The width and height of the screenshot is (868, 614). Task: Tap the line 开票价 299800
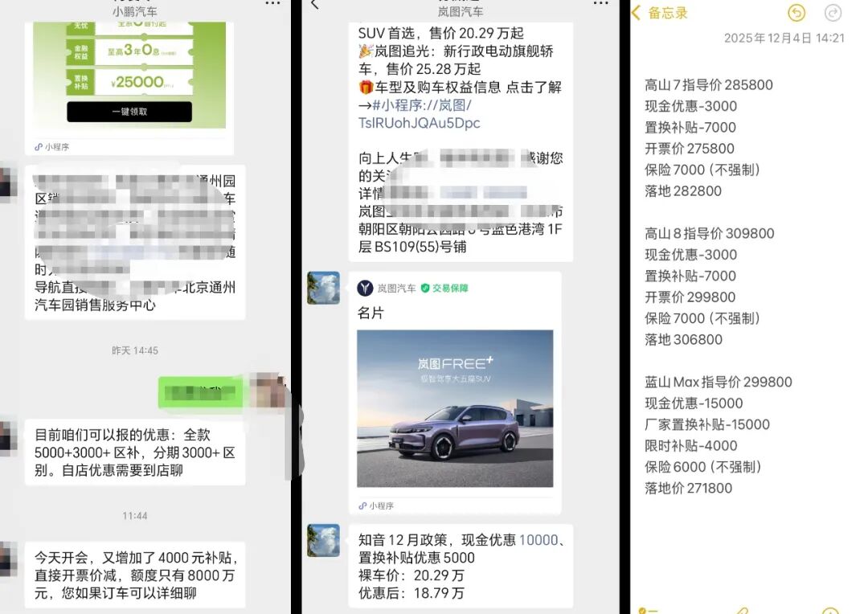pos(690,297)
